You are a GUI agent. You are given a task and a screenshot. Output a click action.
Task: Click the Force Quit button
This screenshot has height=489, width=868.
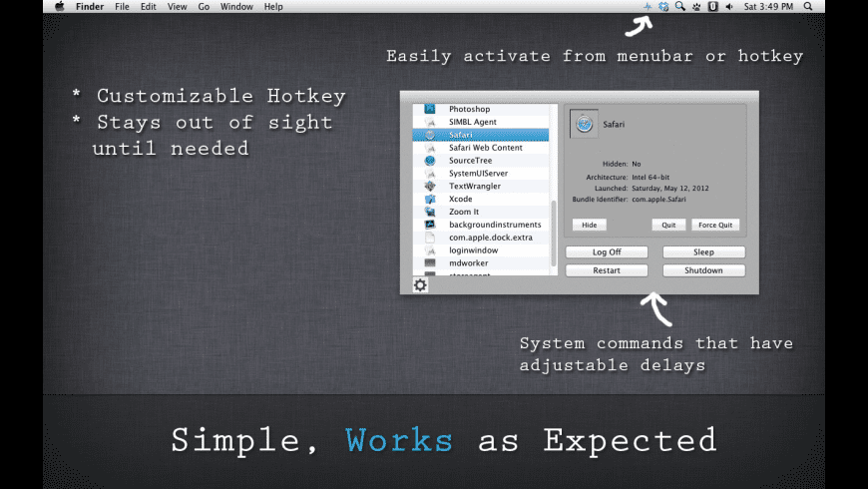pos(715,225)
